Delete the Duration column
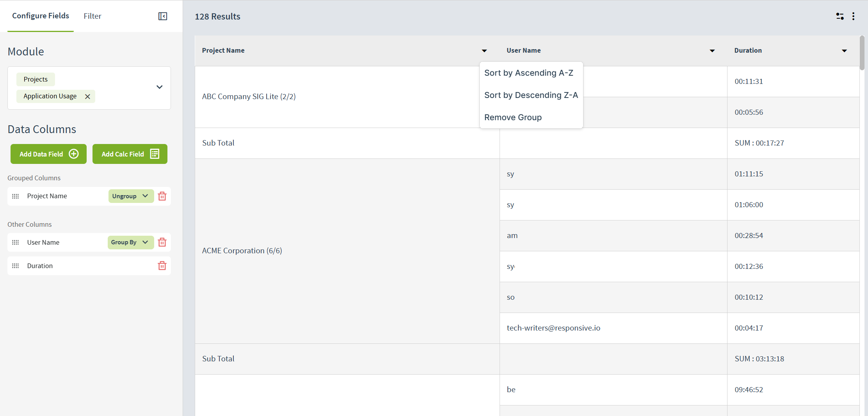868x416 pixels. coord(162,266)
